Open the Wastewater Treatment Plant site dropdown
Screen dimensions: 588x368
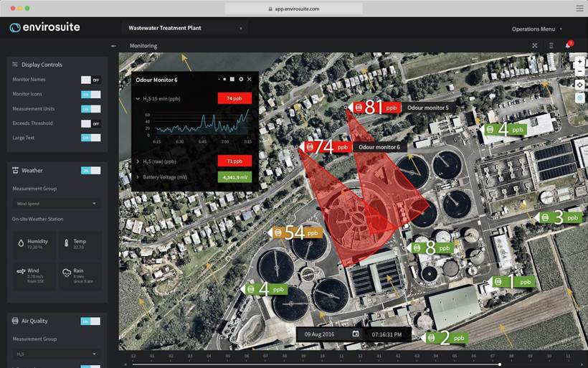(185, 28)
